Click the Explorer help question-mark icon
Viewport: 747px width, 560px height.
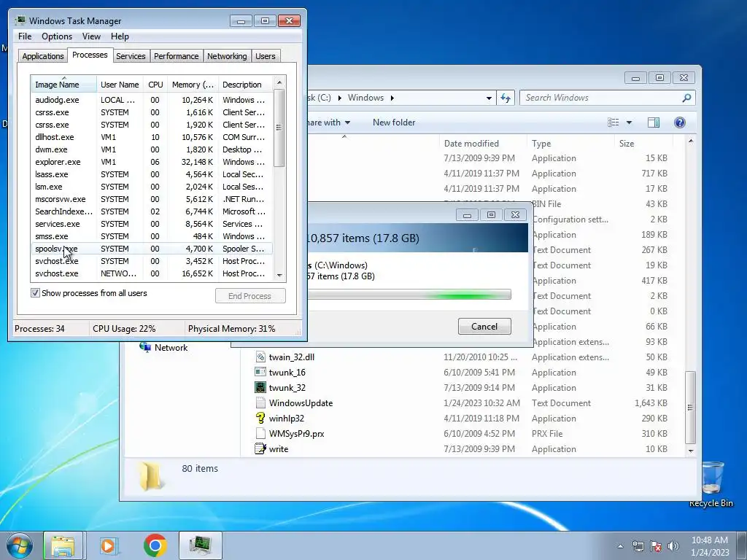(679, 122)
